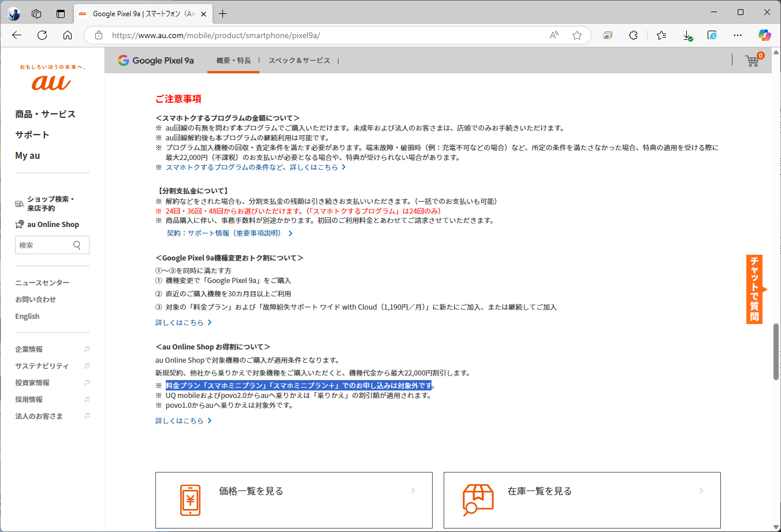Open the shopping cart icon
781x532 pixels.
click(x=753, y=60)
